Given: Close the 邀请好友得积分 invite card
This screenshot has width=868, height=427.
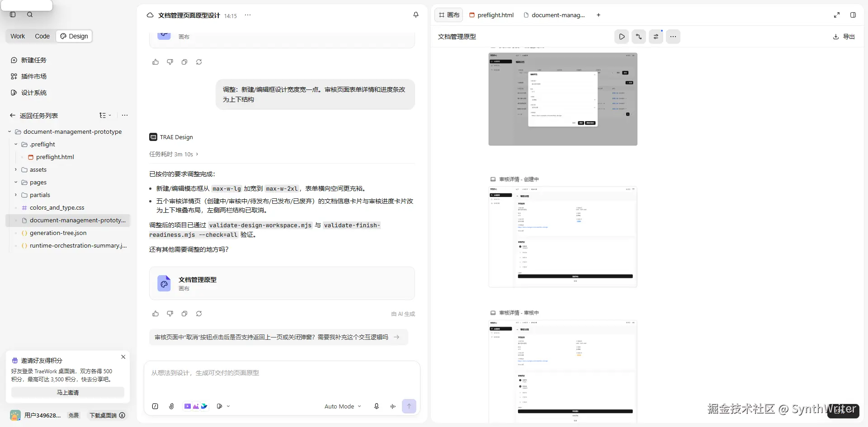Looking at the screenshot, I should click(x=123, y=357).
